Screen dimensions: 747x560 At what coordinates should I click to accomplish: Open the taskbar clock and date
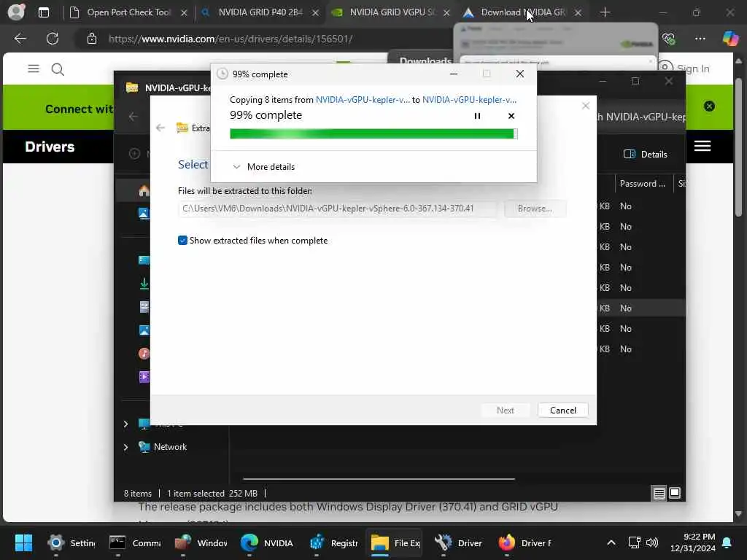[693, 542]
